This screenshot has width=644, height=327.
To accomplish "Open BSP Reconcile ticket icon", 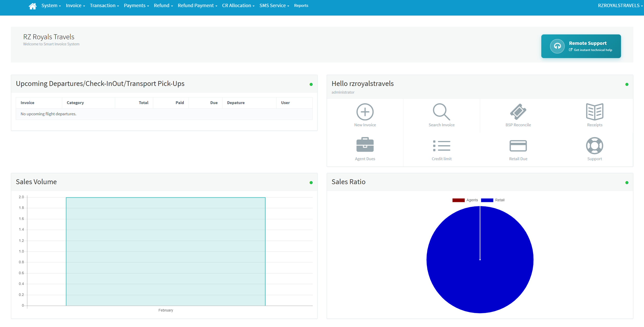I will (x=518, y=112).
